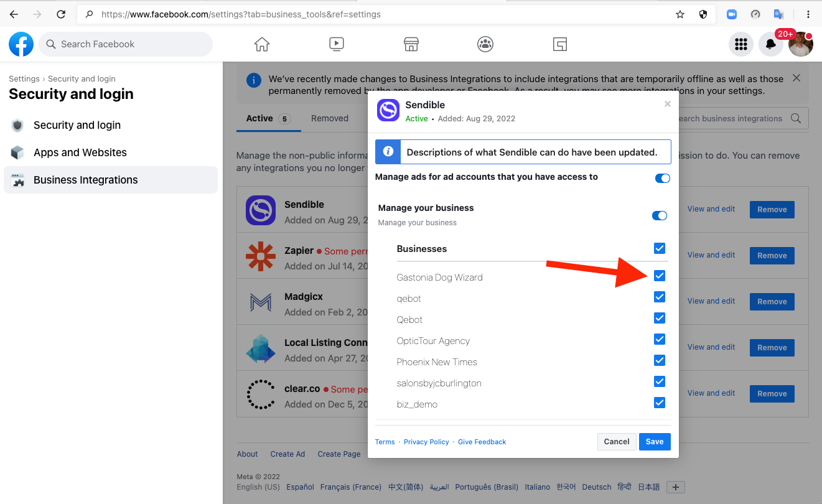The width and height of the screenshot is (822, 504).
Task: Open the Marketplace icon
Action: [x=411, y=44]
